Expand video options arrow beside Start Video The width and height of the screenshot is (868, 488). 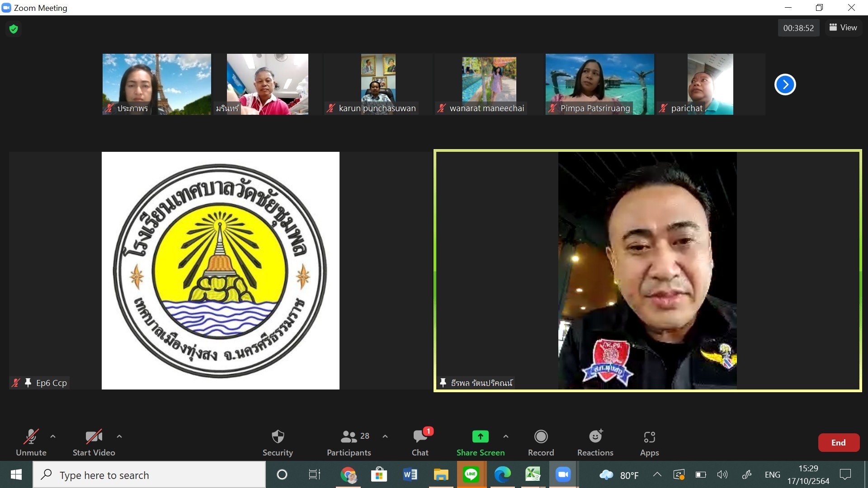119,436
